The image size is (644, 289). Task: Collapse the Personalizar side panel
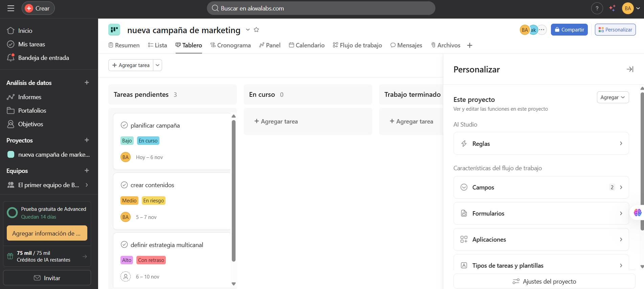click(x=630, y=69)
